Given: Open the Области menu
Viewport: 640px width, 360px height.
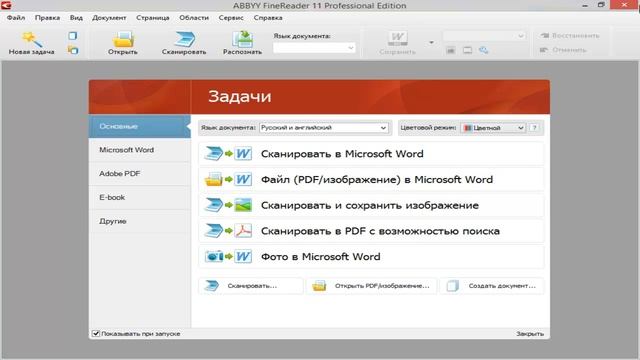Looking at the screenshot, I should (x=194, y=18).
